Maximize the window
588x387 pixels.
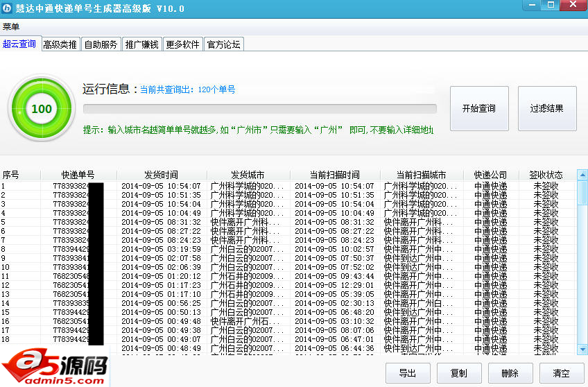551,5
